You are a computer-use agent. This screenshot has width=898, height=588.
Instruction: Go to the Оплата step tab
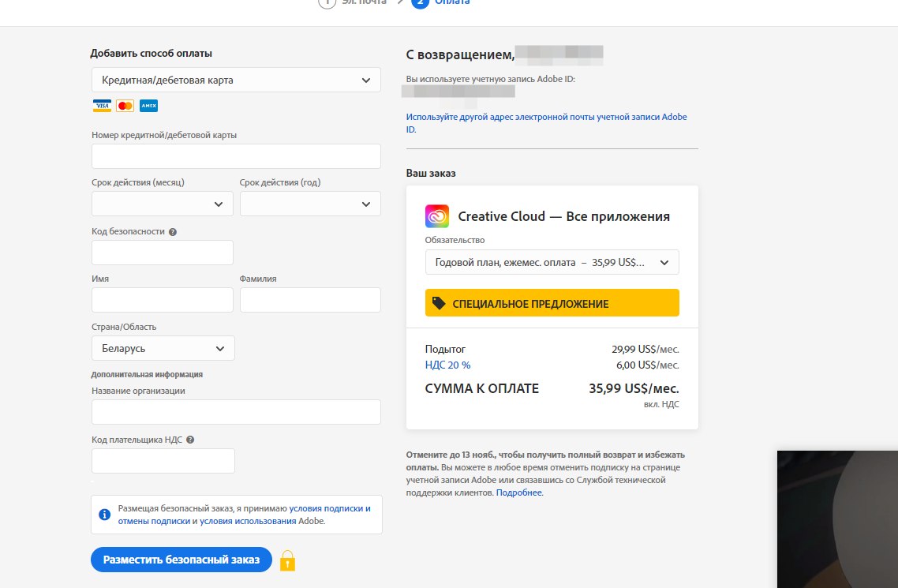(441, 2)
